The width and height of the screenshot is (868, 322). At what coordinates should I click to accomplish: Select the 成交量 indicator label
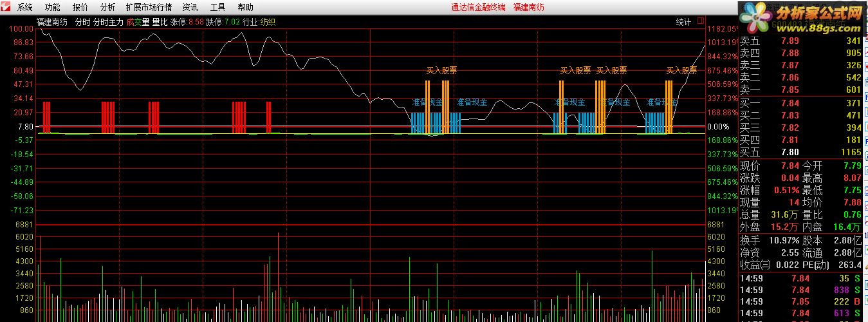pos(138,22)
